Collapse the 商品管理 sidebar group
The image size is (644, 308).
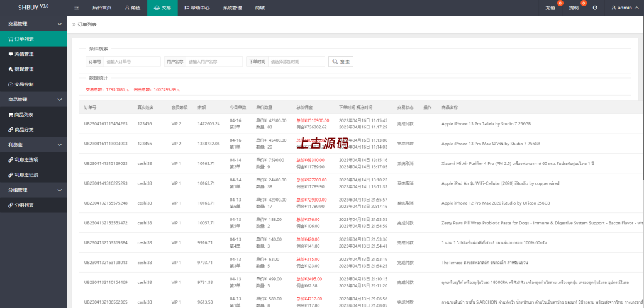tap(33, 100)
